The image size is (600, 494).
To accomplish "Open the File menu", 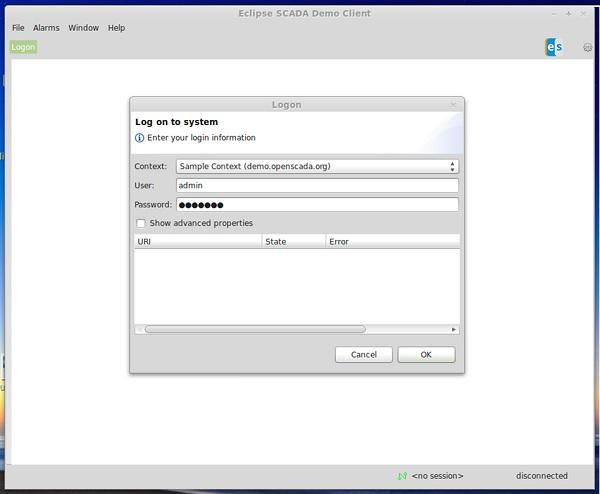I will [x=18, y=28].
